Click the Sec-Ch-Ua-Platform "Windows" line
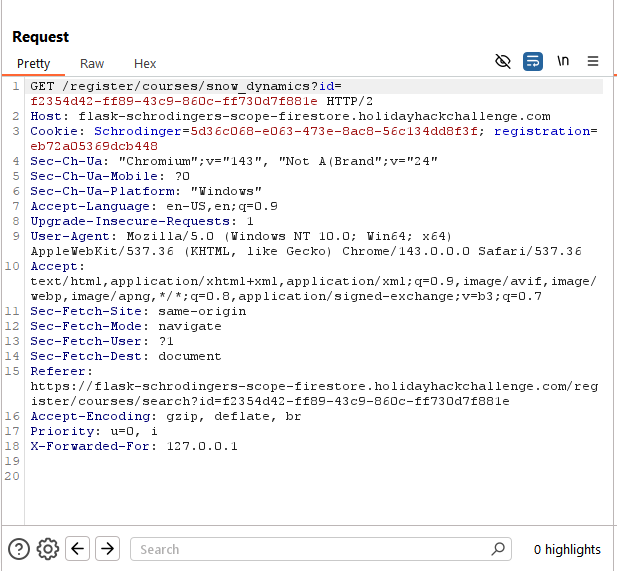This screenshot has height=571, width=617. pyautogui.click(x=146, y=191)
